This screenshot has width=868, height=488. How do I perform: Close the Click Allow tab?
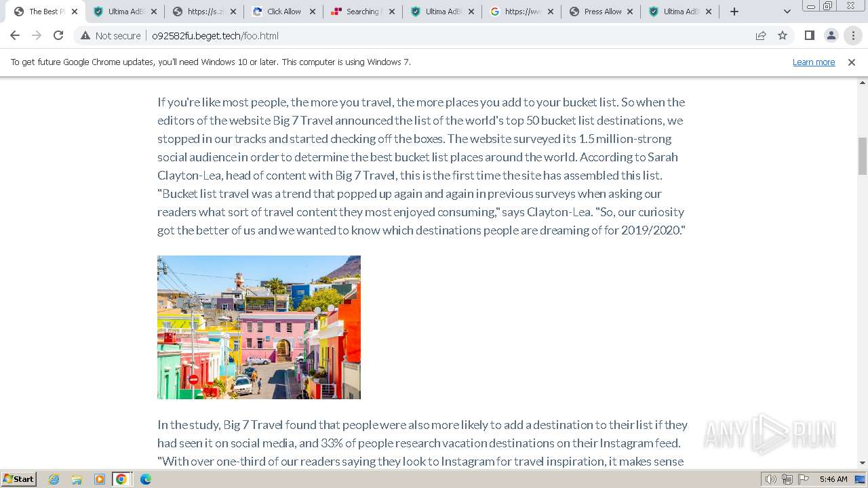point(313,12)
